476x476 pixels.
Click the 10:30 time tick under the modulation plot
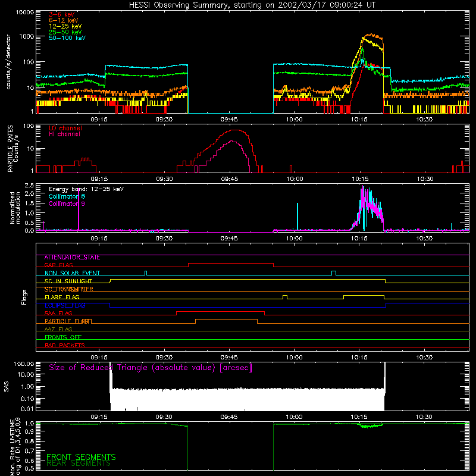424,239
